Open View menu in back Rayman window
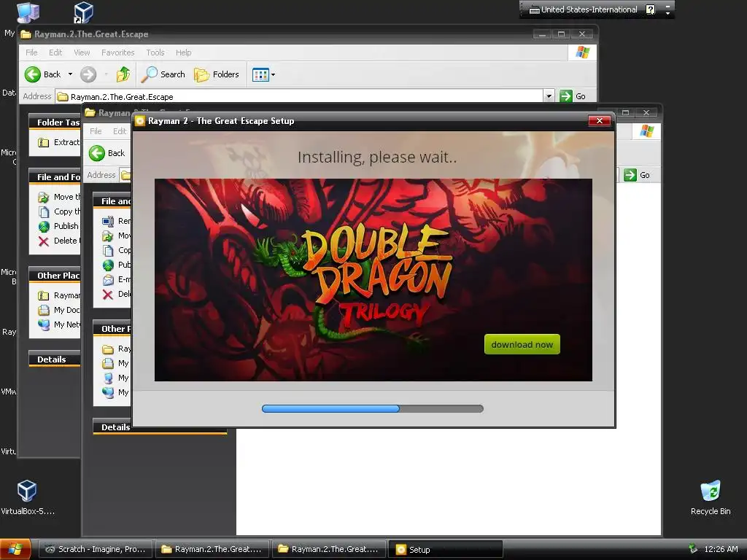Image resolution: width=747 pixels, height=560 pixels. [x=82, y=52]
